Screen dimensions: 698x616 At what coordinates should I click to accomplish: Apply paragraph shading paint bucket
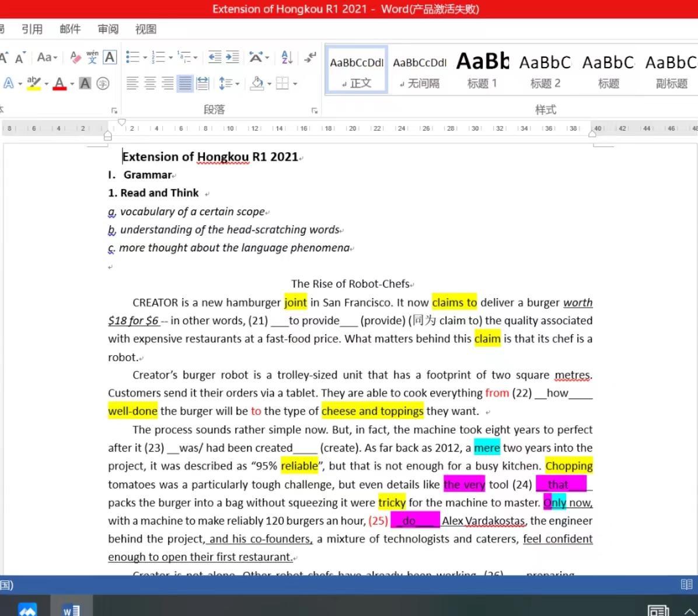[x=257, y=83]
